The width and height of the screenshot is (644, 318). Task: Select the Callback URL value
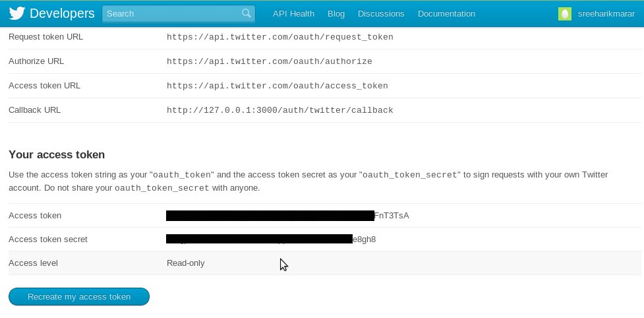click(x=279, y=110)
